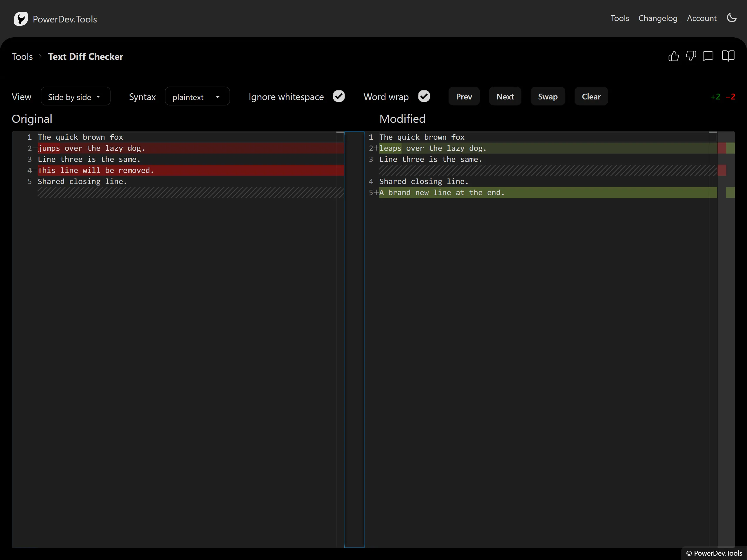Open the comment feedback icon
The width and height of the screenshot is (747, 560).
[x=708, y=56]
